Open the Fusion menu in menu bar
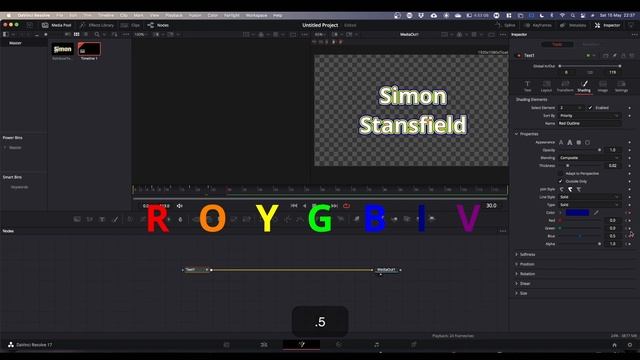This screenshot has width=640, height=360. tap(195, 16)
